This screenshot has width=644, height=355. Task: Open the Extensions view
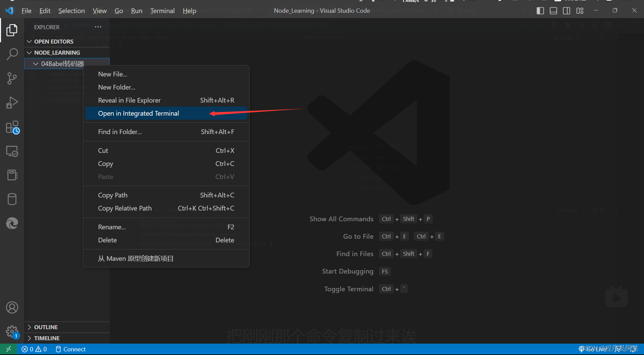[12, 127]
